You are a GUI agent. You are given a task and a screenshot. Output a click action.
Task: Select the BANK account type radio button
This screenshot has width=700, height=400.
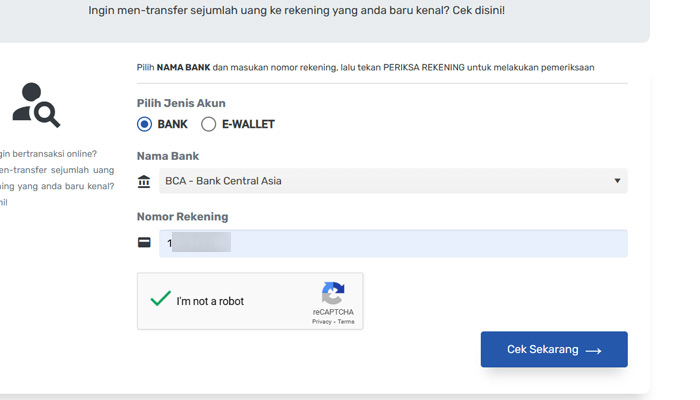tap(144, 124)
